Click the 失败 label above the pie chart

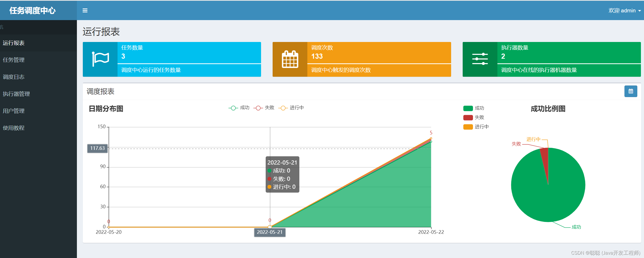516,144
